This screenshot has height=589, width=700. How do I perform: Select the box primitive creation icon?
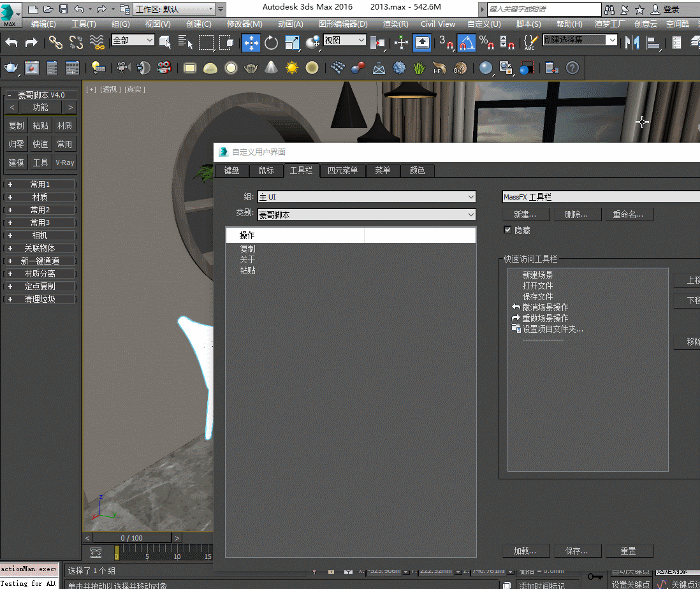tap(191, 68)
